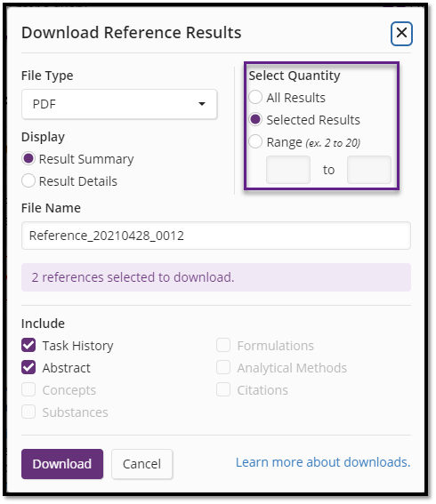Close the Download Reference Results dialog
This screenshot has height=504, width=436.
pyautogui.click(x=401, y=34)
